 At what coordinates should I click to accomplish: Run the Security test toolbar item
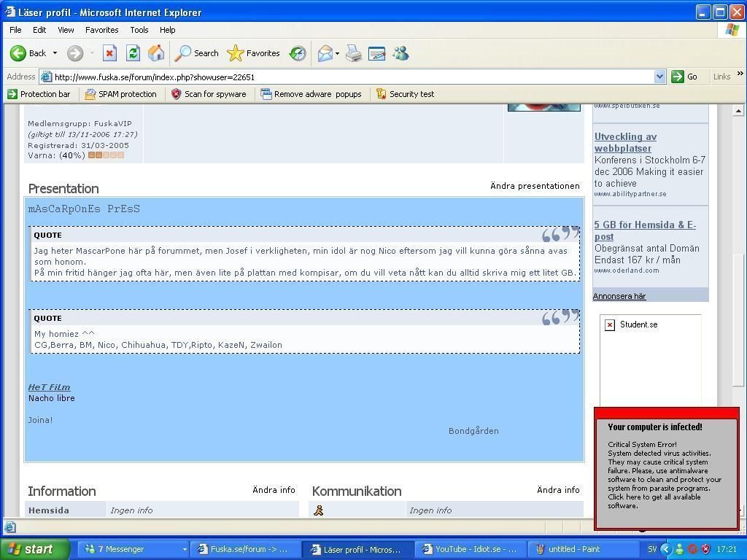point(406,94)
